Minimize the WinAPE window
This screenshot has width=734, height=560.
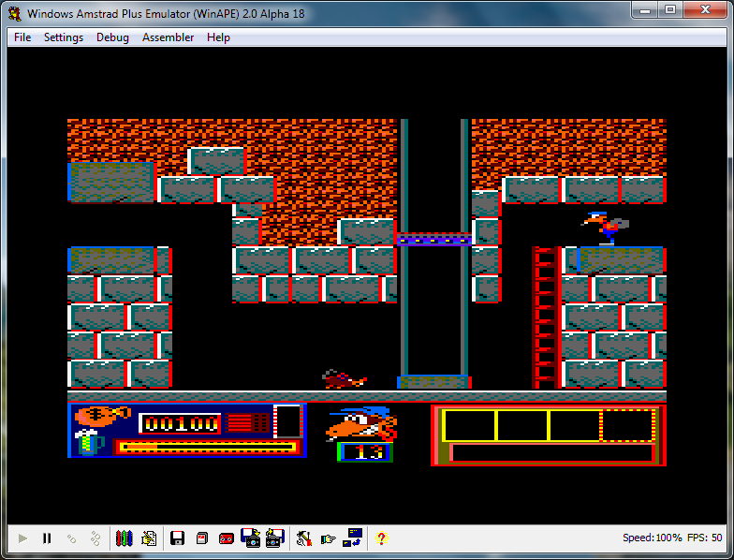click(645, 9)
